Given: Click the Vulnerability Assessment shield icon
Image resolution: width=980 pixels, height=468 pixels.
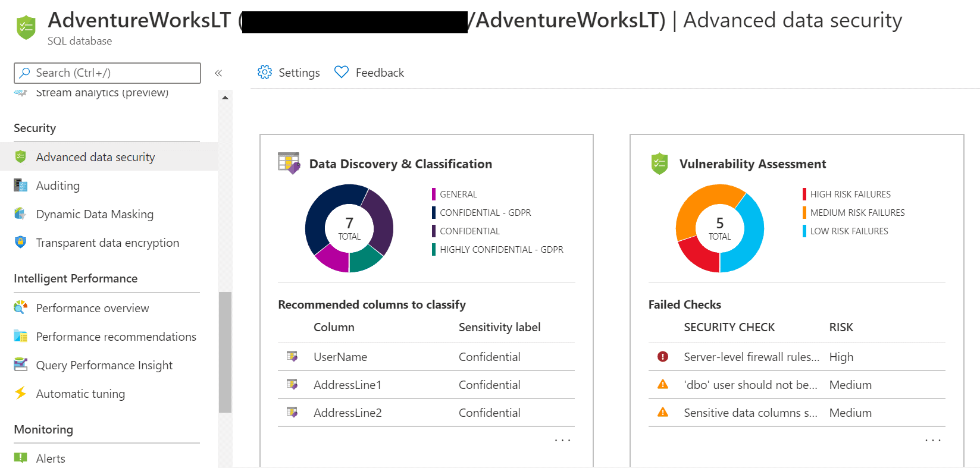Looking at the screenshot, I should click(659, 164).
